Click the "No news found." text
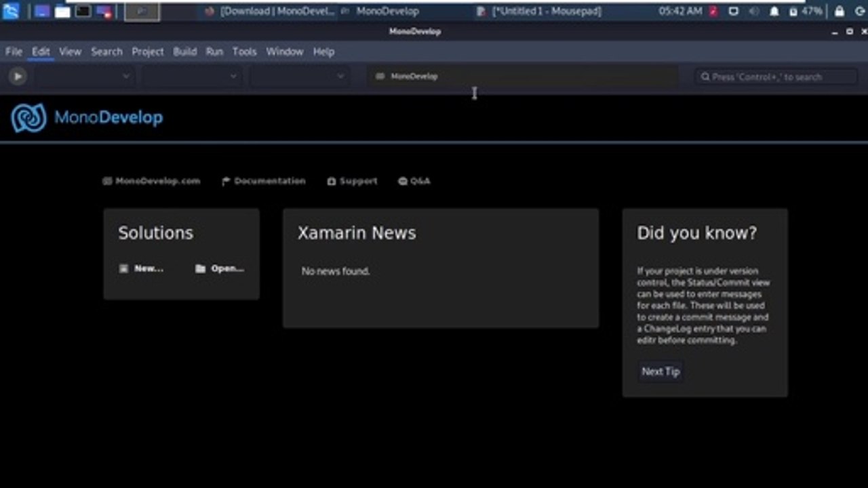868x488 pixels. coord(336,271)
